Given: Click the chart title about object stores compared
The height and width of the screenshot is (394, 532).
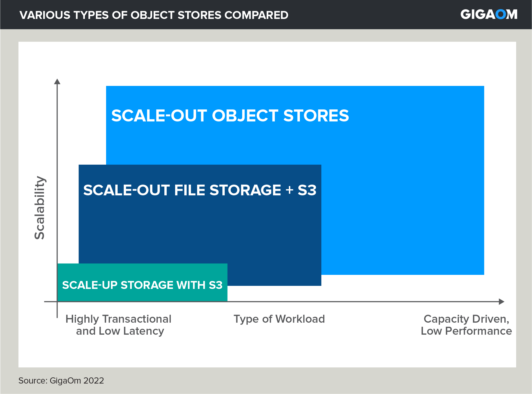Looking at the screenshot, I should pos(154,15).
